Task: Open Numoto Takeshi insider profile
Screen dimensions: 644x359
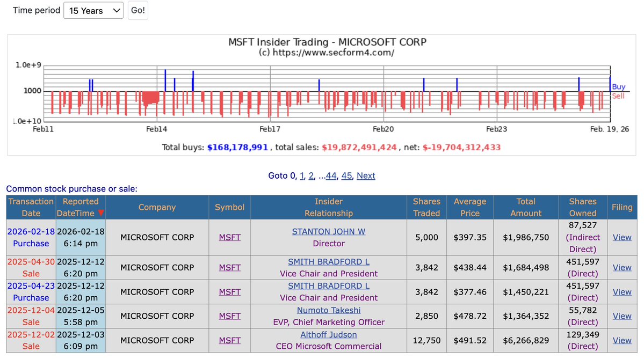Action: click(x=328, y=310)
